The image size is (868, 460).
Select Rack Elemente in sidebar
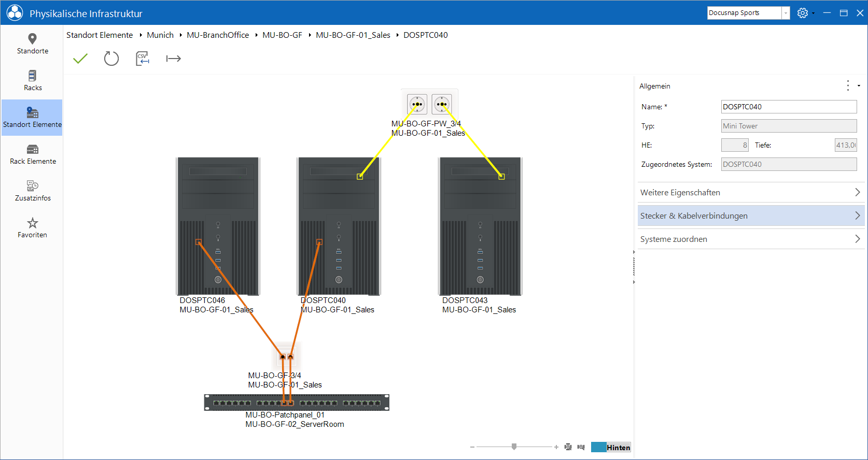32,154
